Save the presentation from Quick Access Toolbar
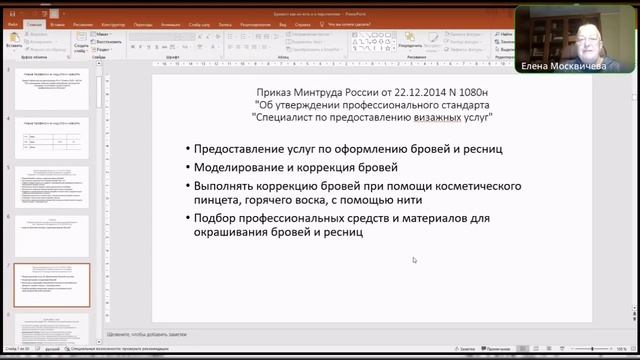The height and width of the screenshot is (360, 640). 13,13
